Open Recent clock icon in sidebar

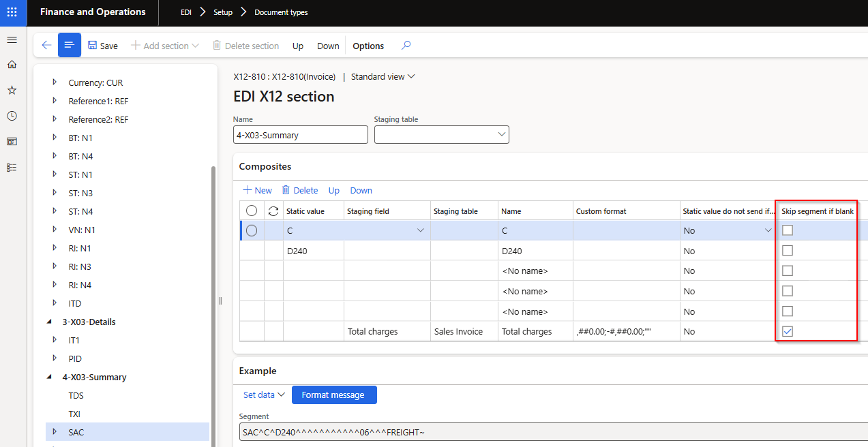pyautogui.click(x=12, y=116)
